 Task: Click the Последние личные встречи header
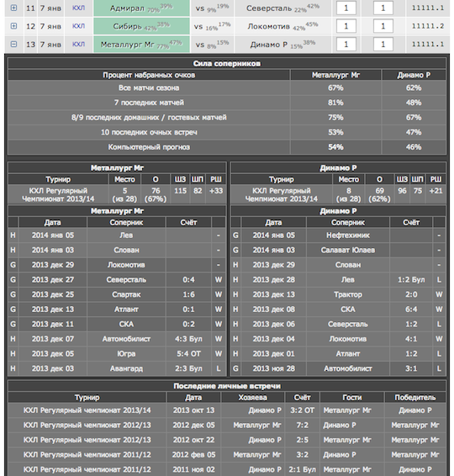(227, 386)
